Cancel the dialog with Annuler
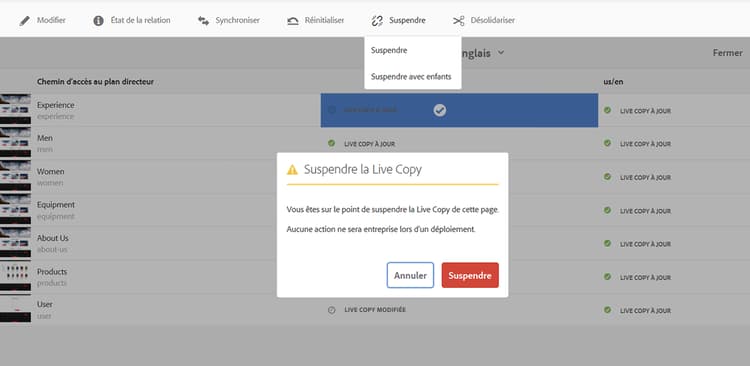Image resolution: width=750 pixels, height=366 pixels. 410,276
